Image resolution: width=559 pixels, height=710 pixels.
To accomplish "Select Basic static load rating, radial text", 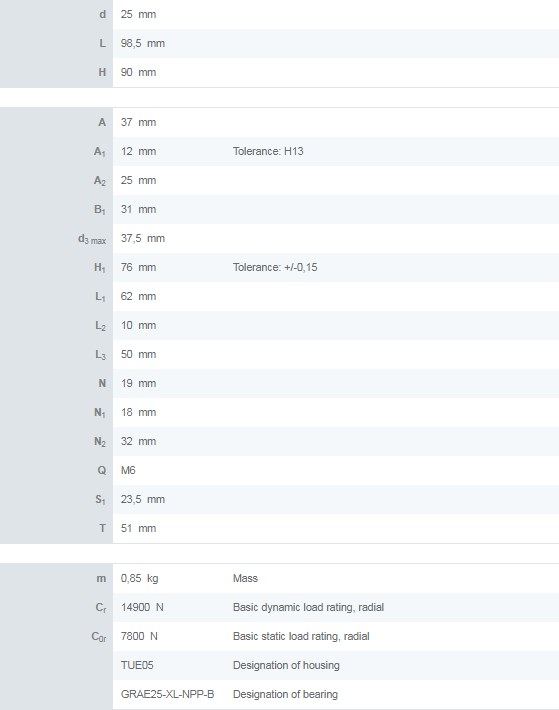I will [301, 636].
